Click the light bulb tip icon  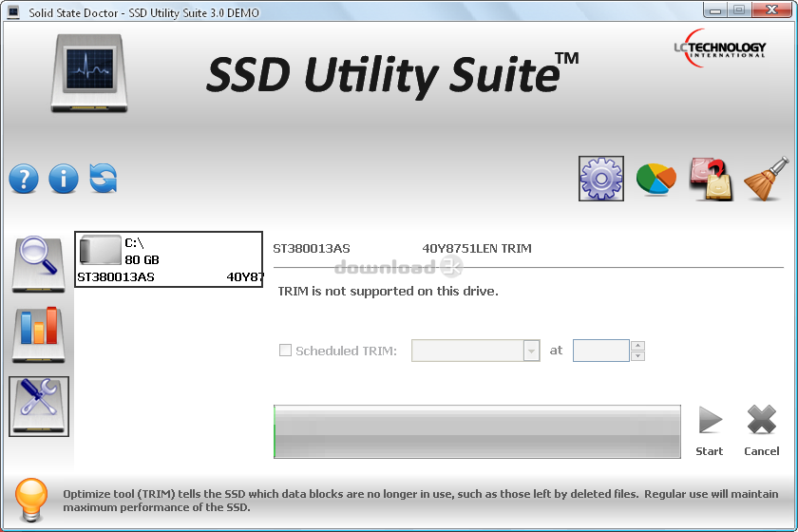click(31, 500)
